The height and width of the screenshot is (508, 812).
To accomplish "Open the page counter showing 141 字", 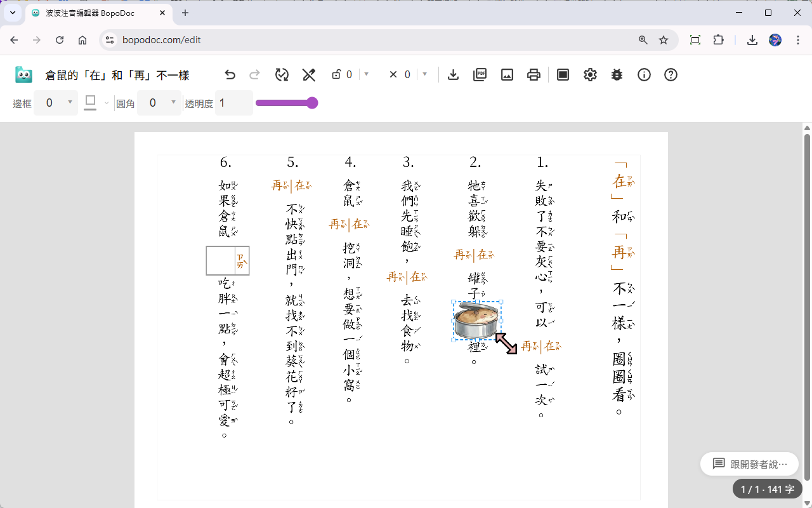I will coord(767,489).
